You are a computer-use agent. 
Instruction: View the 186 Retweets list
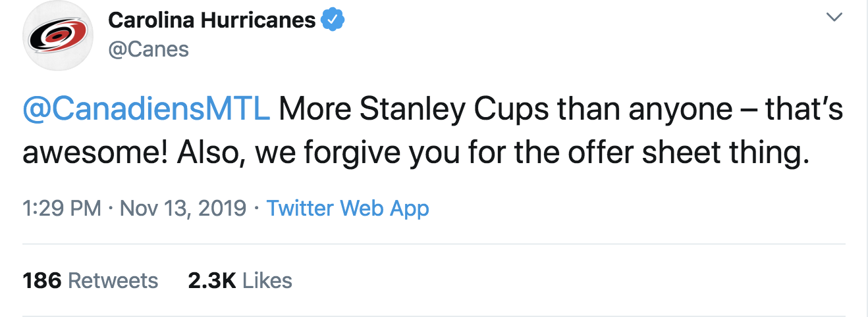pyautogui.click(x=90, y=281)
